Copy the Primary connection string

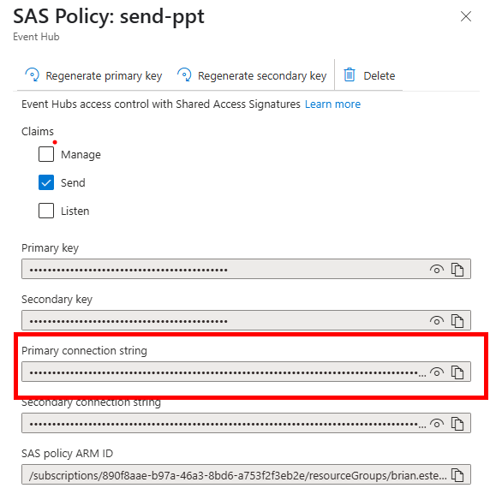click(x=457, y=372)
